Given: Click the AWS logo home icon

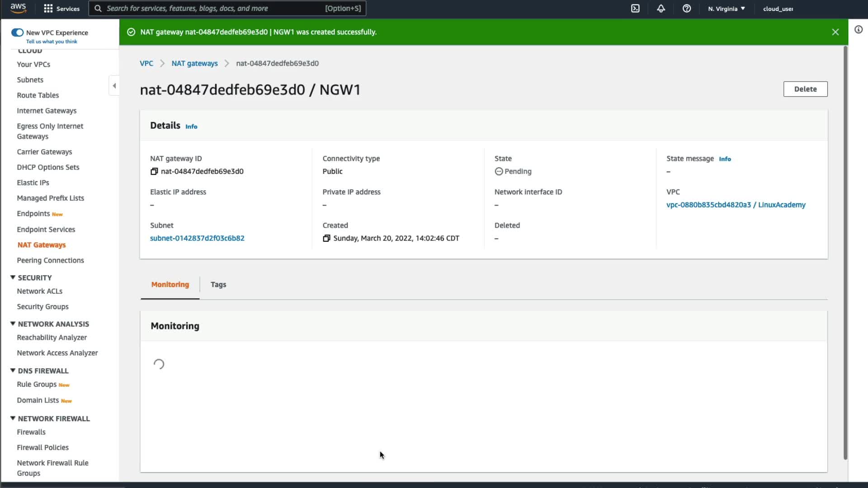Looking at the screenshot, I should point(19,8).
